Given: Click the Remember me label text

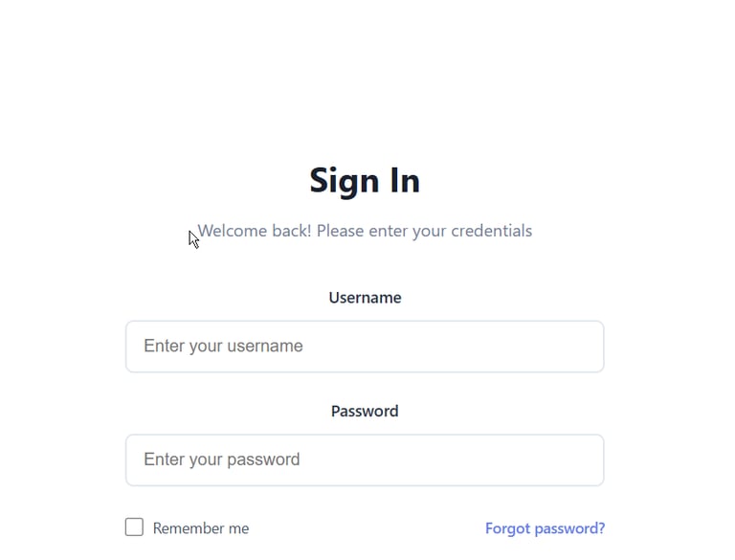Looking at the screenshot, I should click(201, 528).
